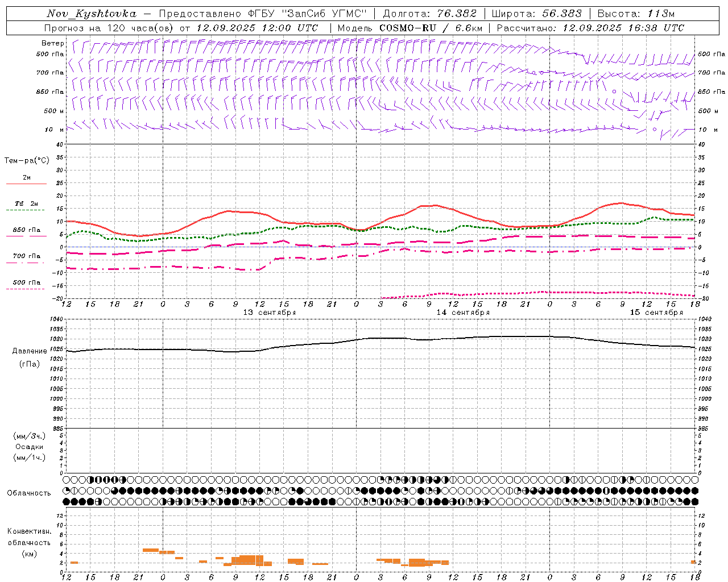
Task: Click the solid red line sample under 2м
Action: tap(26, 184)
